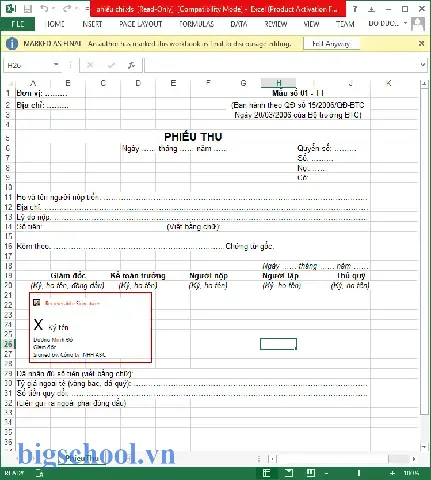Open the VIEW ribbon tab
431x480 pixels.
(x=311, y=24)
